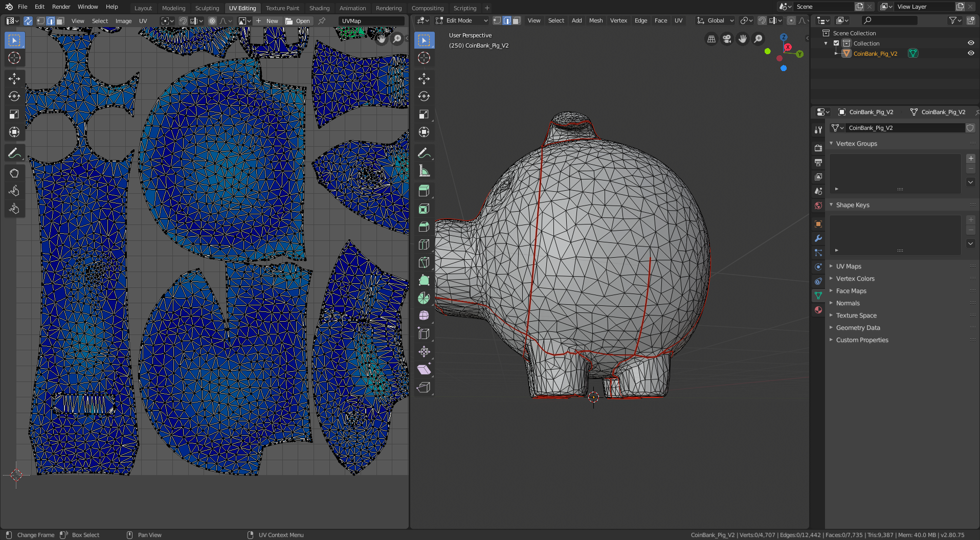Screen dimensions: 980x540
Task: Switch to the Texture Paint workspace tab
Action: 282,8
